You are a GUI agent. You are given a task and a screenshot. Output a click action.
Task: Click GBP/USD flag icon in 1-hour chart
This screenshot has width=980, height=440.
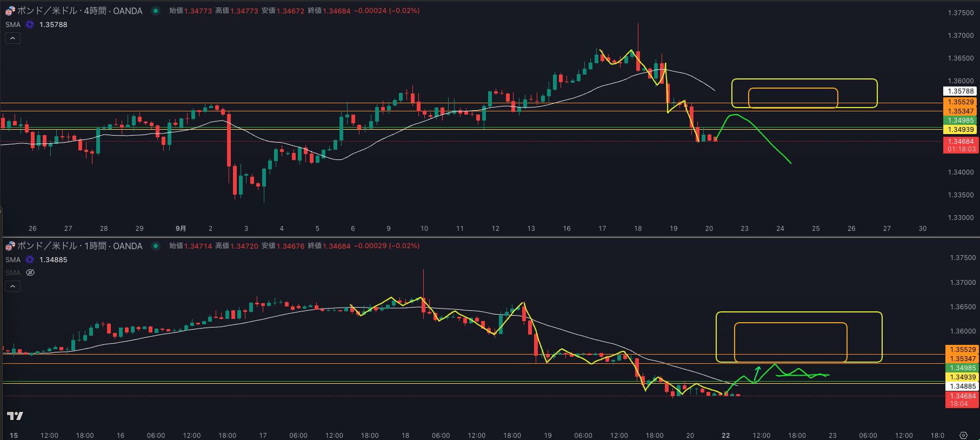pyautogui.click(x=10, y=246)
